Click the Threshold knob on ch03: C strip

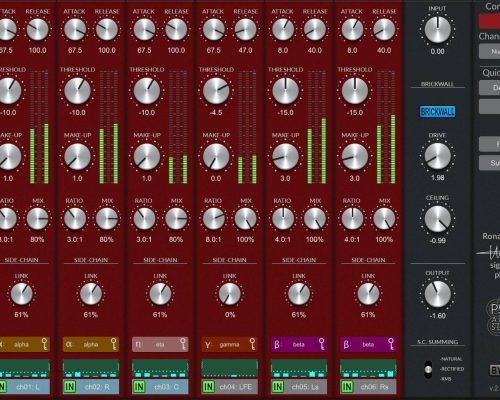coord(147,91)
